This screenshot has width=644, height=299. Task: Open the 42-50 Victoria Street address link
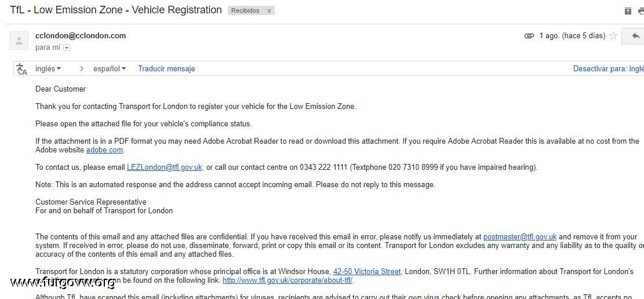pos(367,272)
